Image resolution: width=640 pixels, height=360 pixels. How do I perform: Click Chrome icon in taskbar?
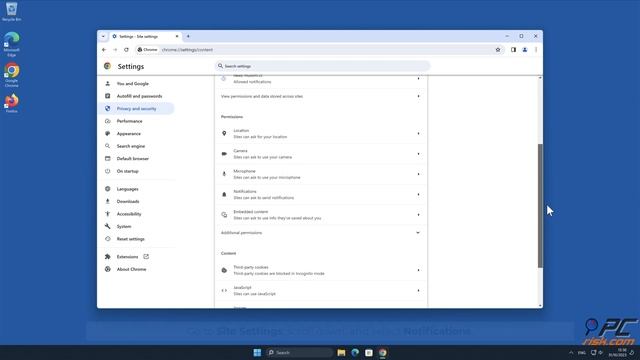tap(383, 353)
